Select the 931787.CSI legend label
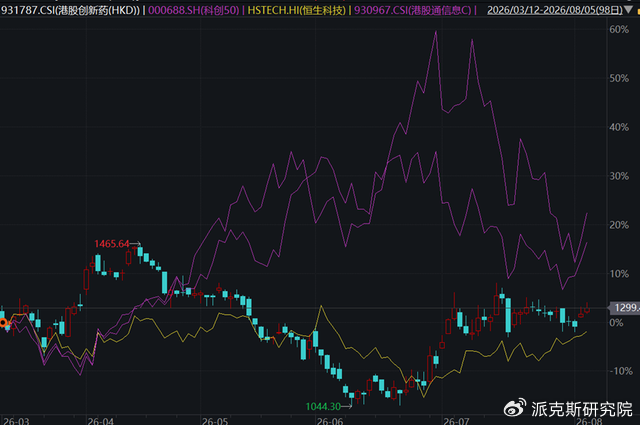Viewport: 640px width, 425px height. pos(70,10)
